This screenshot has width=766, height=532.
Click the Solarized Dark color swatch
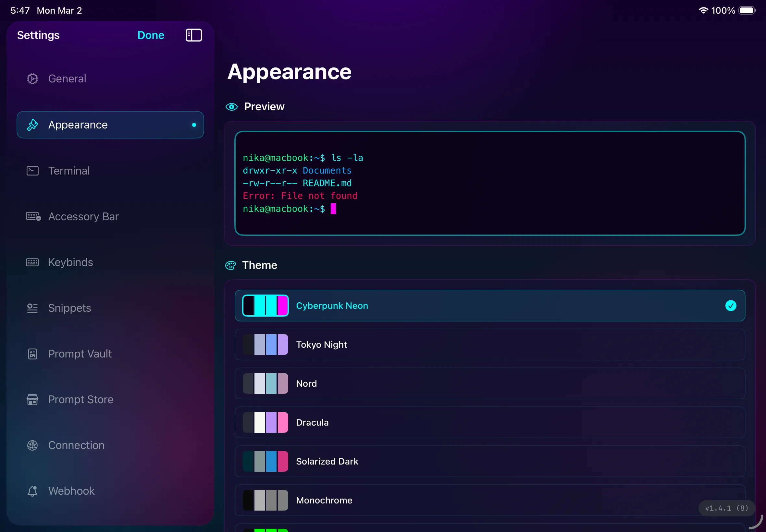point(265,461)
